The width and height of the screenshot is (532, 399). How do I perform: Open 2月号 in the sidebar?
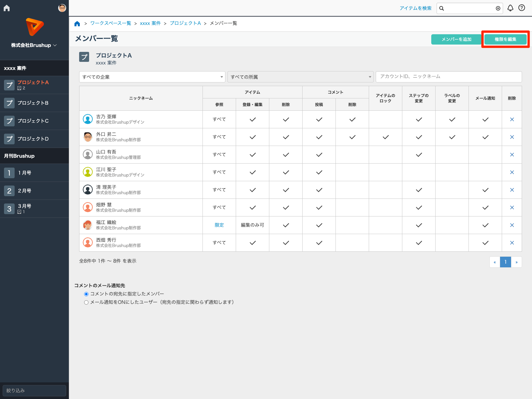[x=25, y=191]
